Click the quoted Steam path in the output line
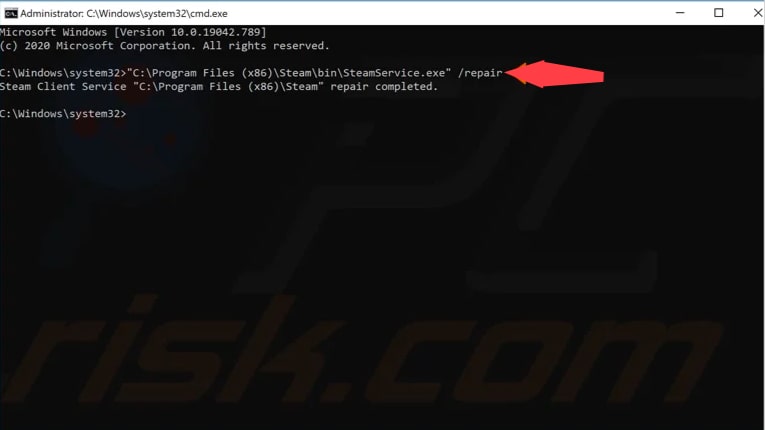Image resolution: width=765 pixels, height=430 pixels. 228,87
